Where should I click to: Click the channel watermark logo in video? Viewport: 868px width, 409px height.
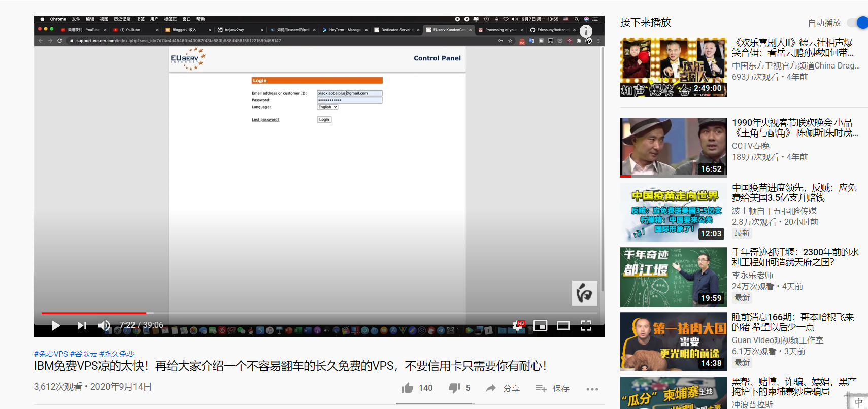[x=584, y=293]
